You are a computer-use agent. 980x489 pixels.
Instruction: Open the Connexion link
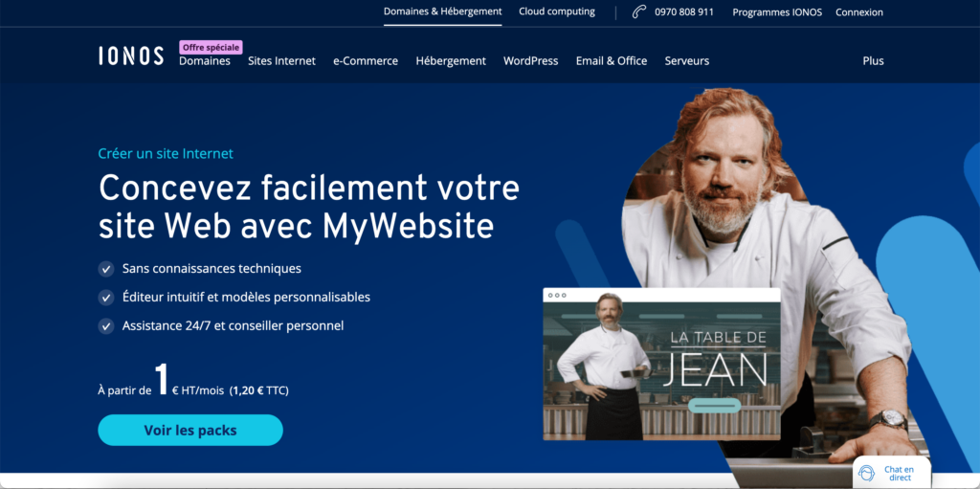click(859, 11)
